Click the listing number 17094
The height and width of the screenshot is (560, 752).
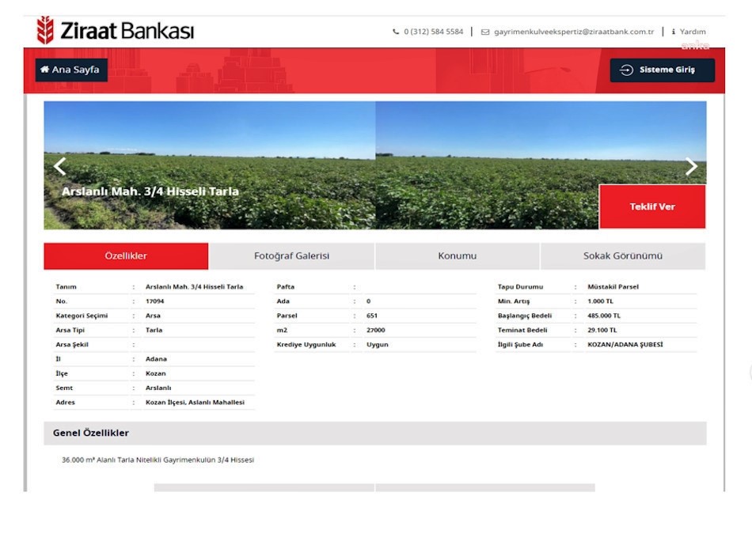154,301
